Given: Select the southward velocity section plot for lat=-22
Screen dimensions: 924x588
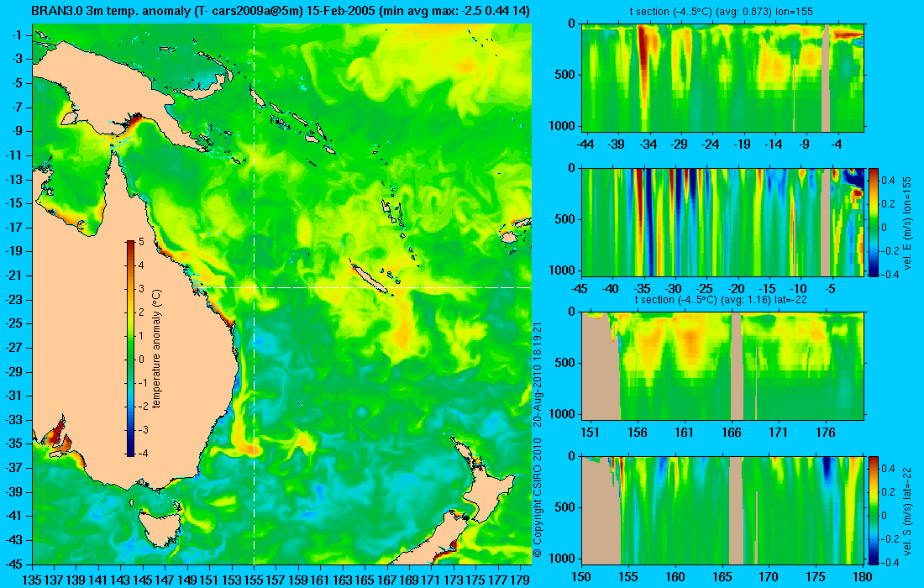Looking at the screenshot, I should (x=723, y=510).
